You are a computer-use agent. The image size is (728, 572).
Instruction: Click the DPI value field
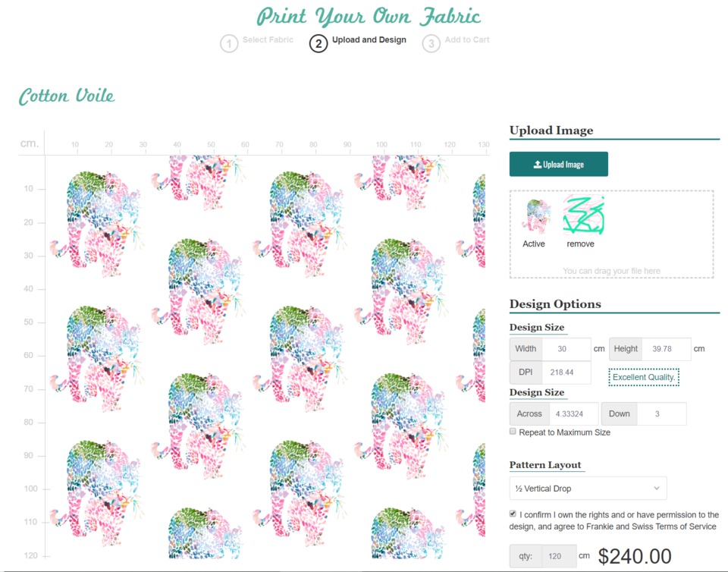pyautogui.click(x=566, y=372)
